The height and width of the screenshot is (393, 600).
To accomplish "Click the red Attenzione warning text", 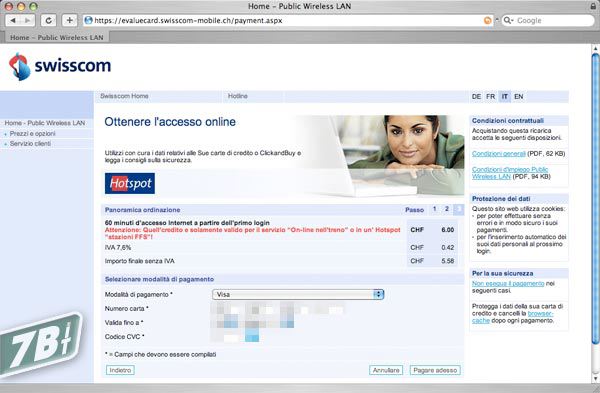I will pos(253,233).
